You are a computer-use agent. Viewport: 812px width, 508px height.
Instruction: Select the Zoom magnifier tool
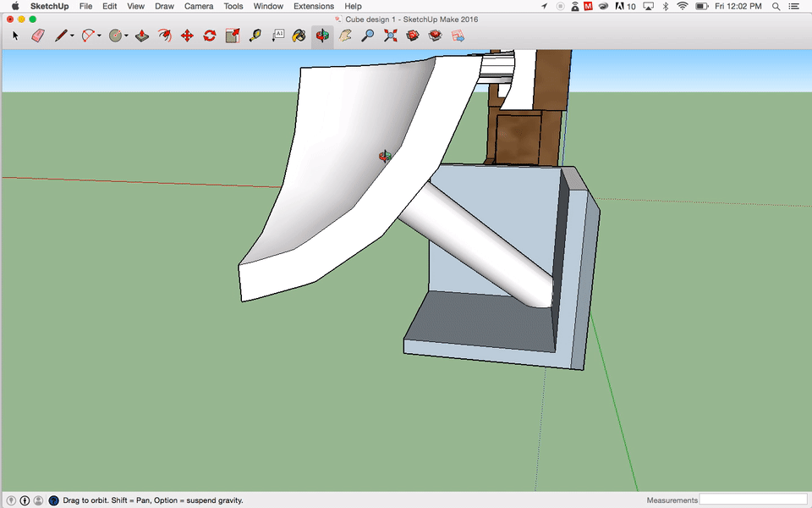pyautogui.click(x=367, y=36)
